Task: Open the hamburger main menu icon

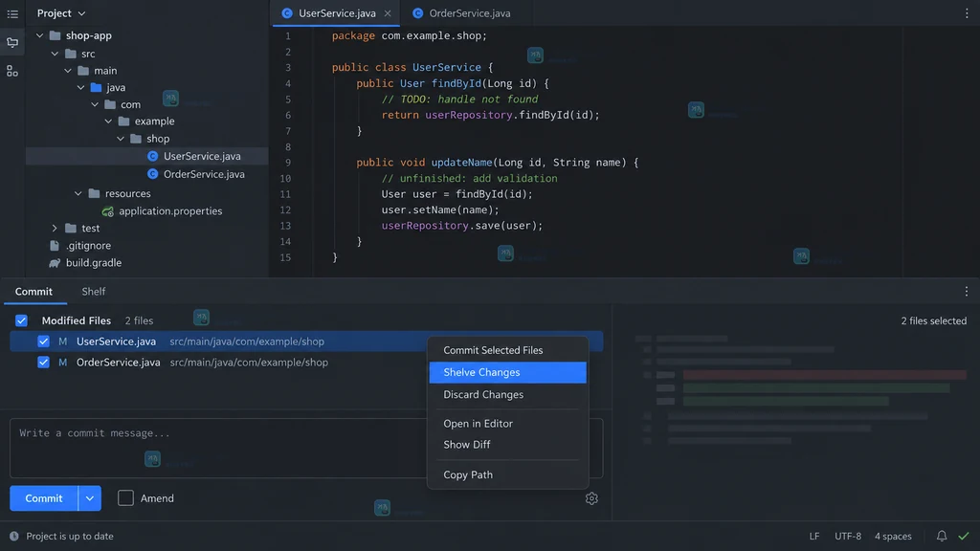Action: [12, 13]
